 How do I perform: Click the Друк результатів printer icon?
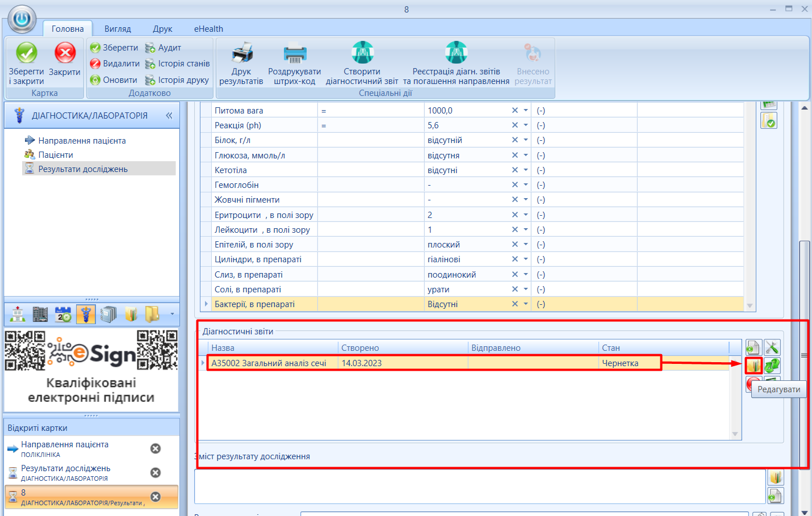(242, 53)
